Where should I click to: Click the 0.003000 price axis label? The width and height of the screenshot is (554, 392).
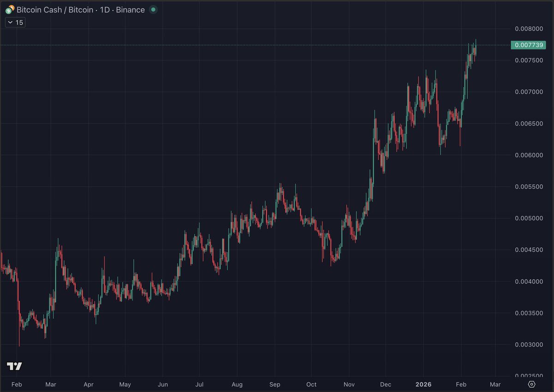pyautogui.click(x=529, y=345)
